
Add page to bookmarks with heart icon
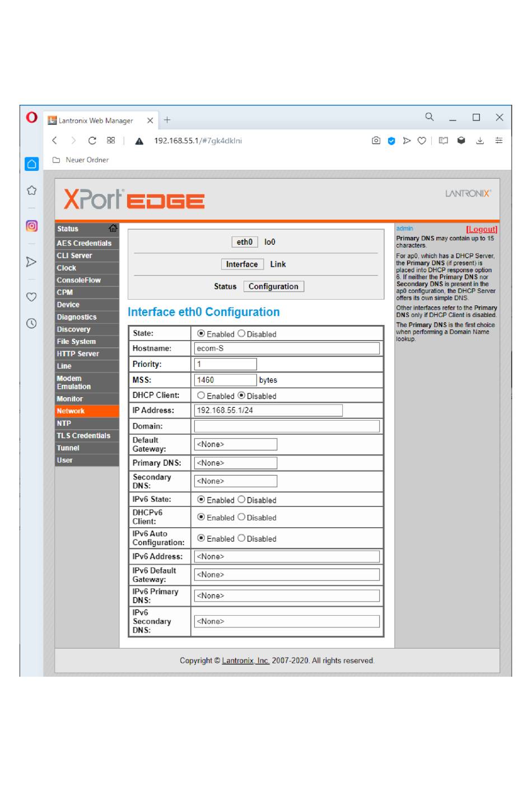point(422,141)
